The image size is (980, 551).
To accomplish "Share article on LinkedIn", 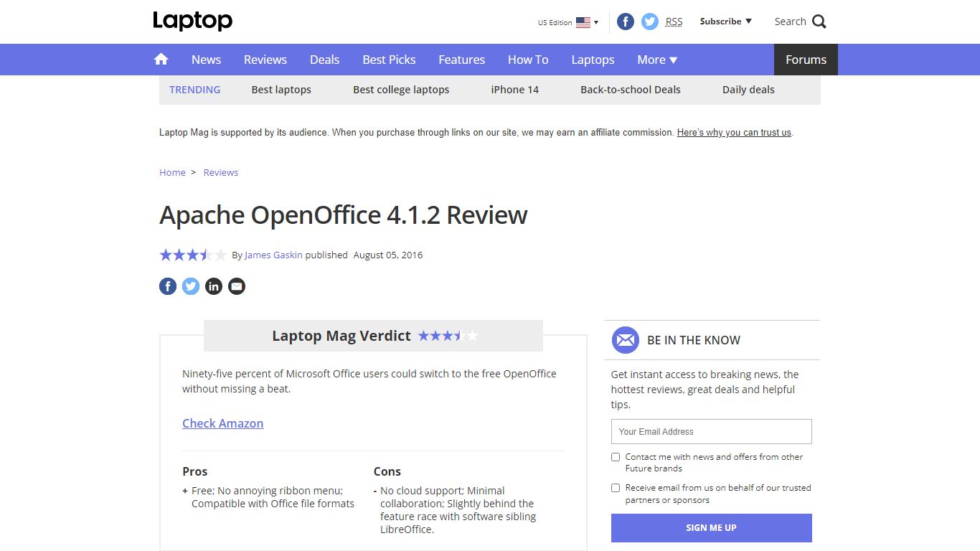I will [x=214, y=286].
